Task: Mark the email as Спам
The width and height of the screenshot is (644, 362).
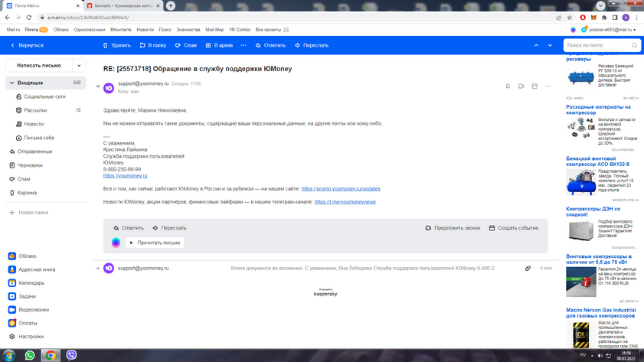Action: pyautogui.click(x=185, y=46)
